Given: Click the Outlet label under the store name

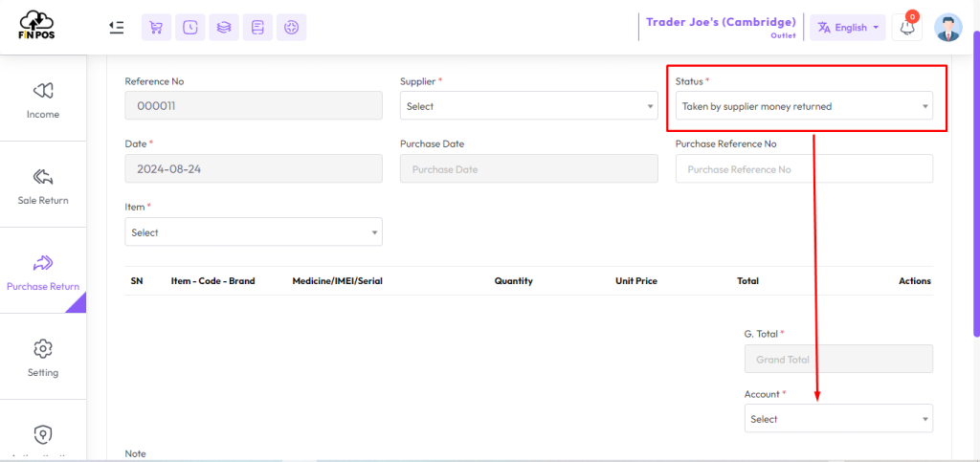Looking at the screenshot, I should point(783,36).
